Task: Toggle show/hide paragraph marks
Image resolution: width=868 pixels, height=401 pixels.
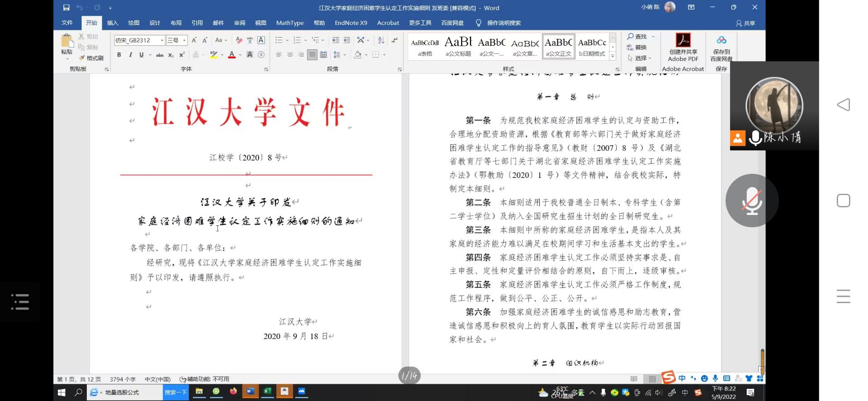Action: pyautogui.click(x=395, y=40)
